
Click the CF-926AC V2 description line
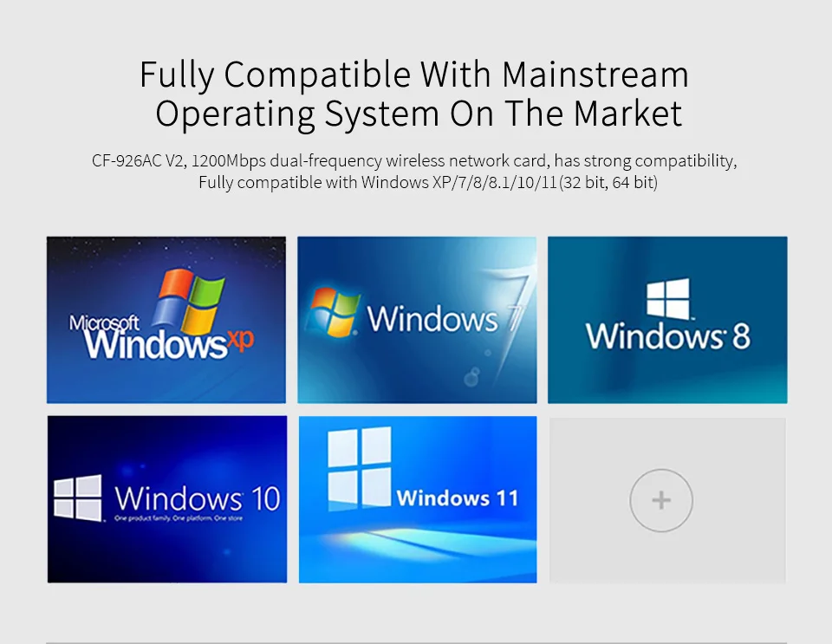[414, 161]
